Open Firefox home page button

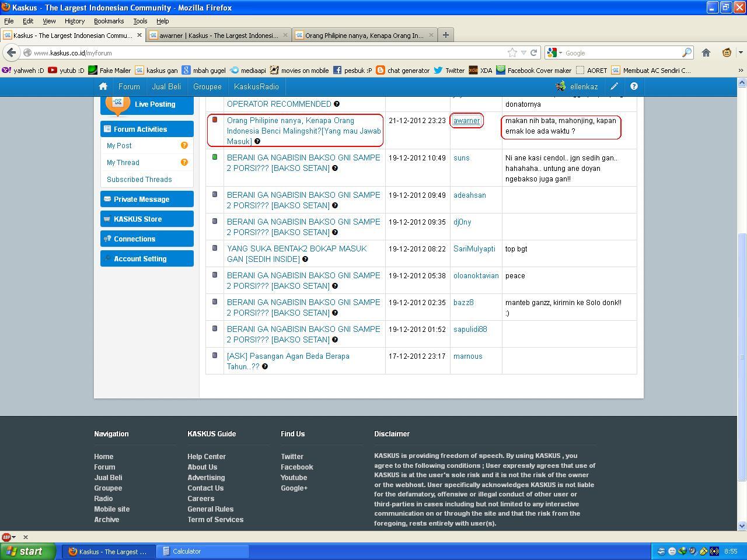pos(706,52)
